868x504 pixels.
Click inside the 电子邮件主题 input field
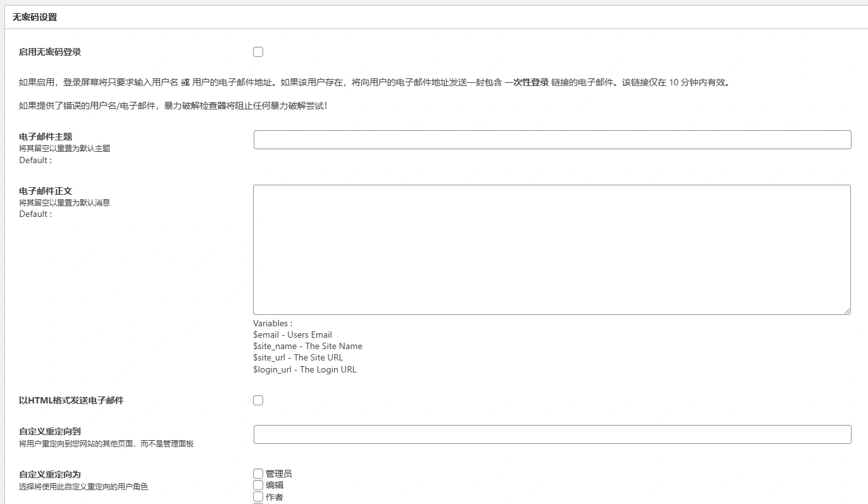point(552,139)
